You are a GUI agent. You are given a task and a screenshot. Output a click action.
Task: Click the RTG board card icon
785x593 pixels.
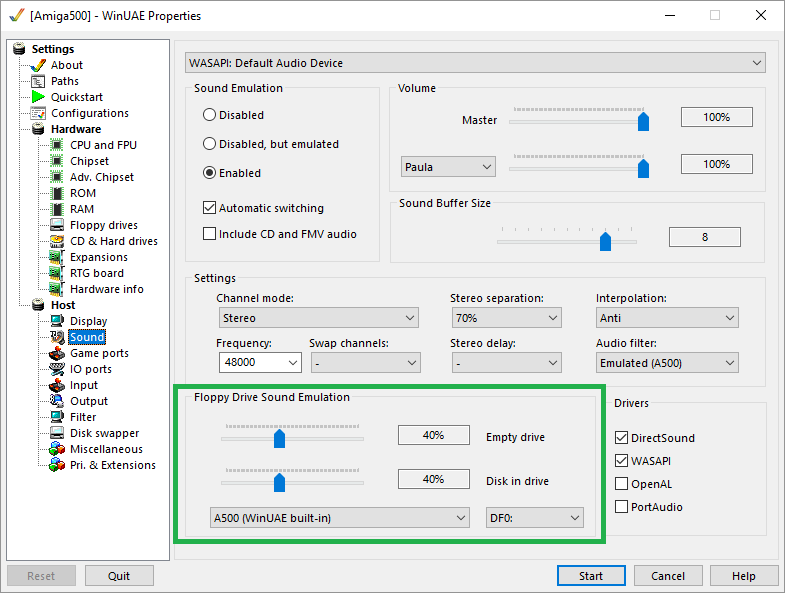(x=57, y=273)
